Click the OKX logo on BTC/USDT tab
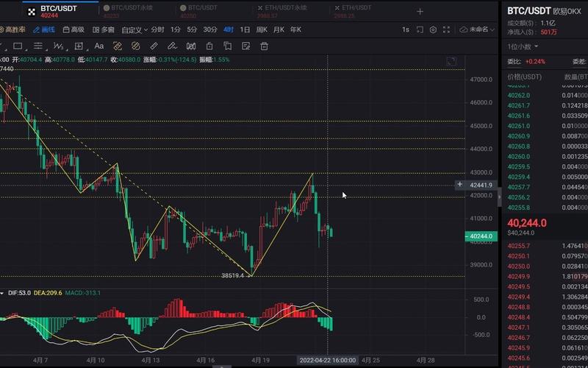Screen dimensions: 588x368 point(32,12)
